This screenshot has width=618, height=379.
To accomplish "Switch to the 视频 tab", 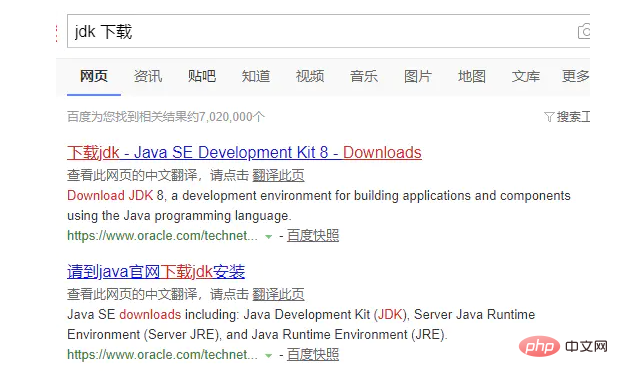I will coord(310,76).
